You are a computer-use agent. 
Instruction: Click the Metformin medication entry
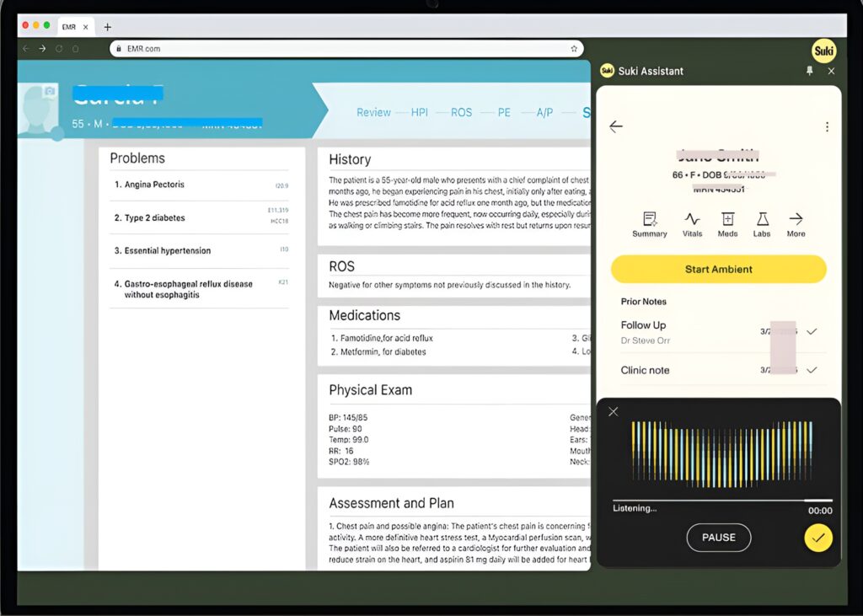378,351
